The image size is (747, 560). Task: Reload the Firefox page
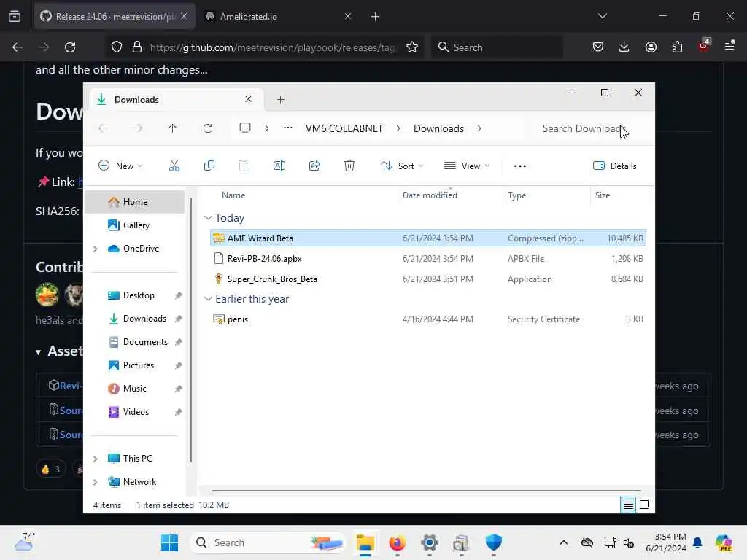point(70,47)
